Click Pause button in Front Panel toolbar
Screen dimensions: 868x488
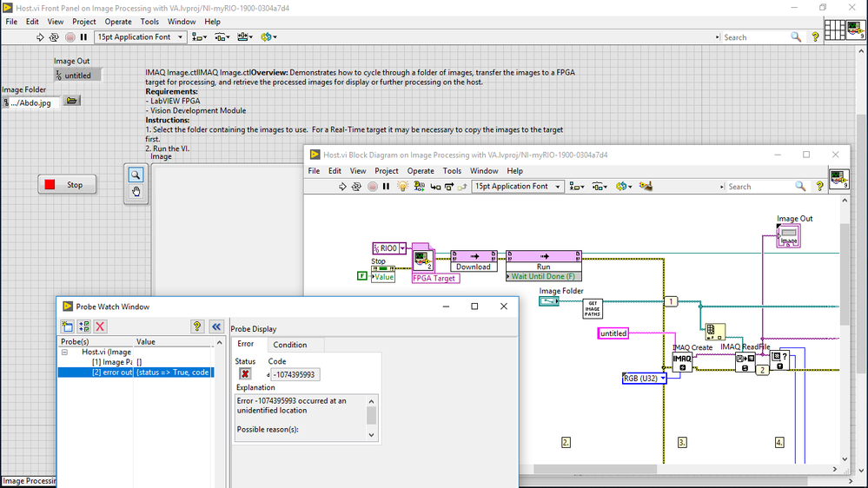pos(83,37)
